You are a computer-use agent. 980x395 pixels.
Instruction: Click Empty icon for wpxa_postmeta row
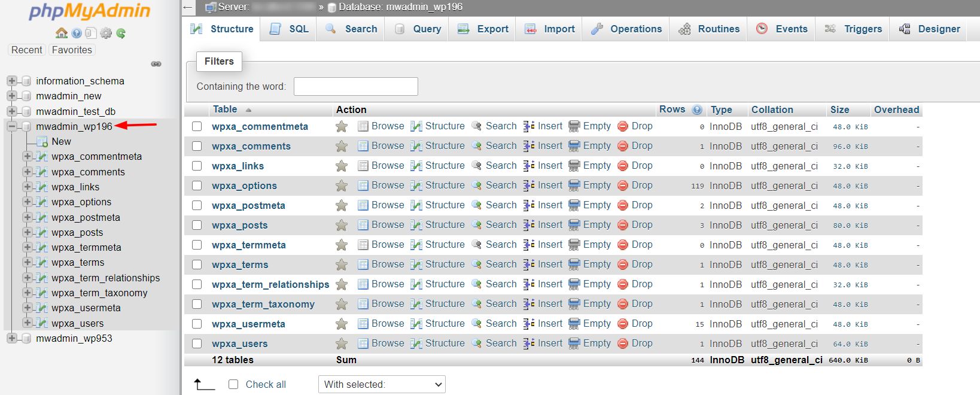(574, 205)
